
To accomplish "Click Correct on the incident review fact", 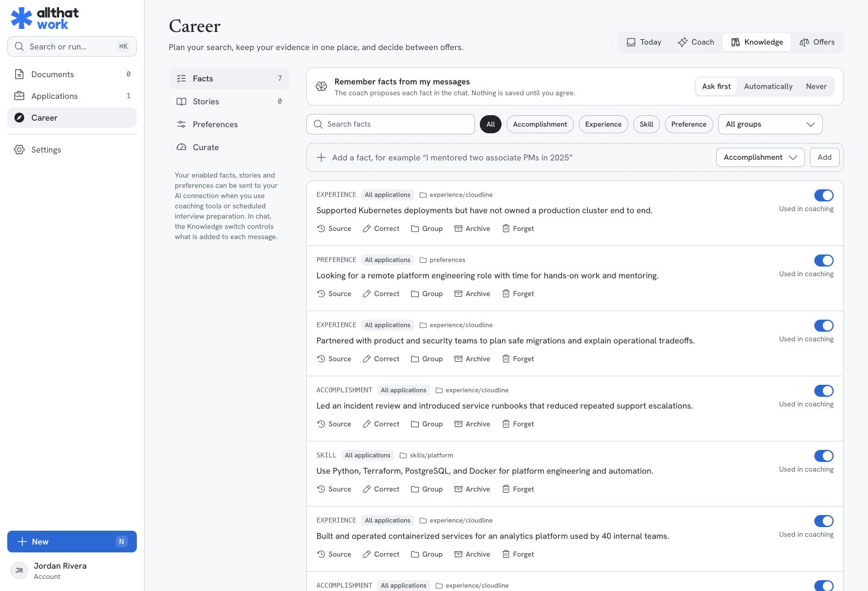I will tap(381, 424).
